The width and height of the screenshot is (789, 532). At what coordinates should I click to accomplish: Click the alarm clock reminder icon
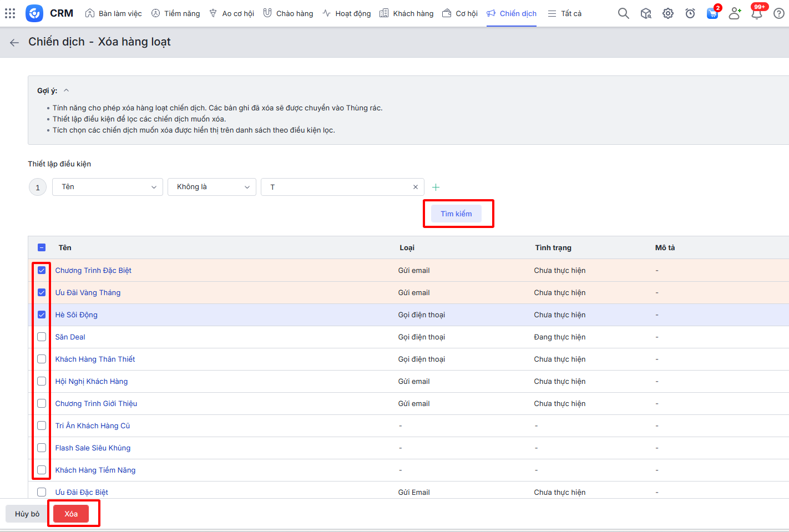click(690, 13)
